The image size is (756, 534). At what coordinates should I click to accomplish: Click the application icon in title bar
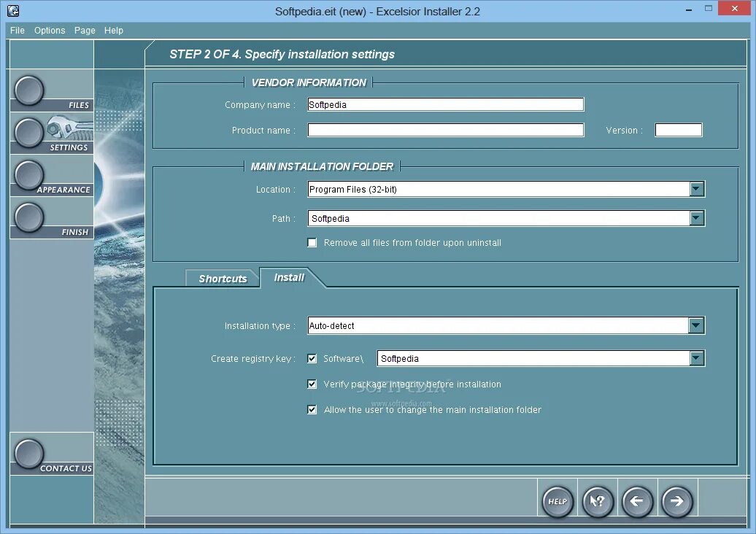13,11
